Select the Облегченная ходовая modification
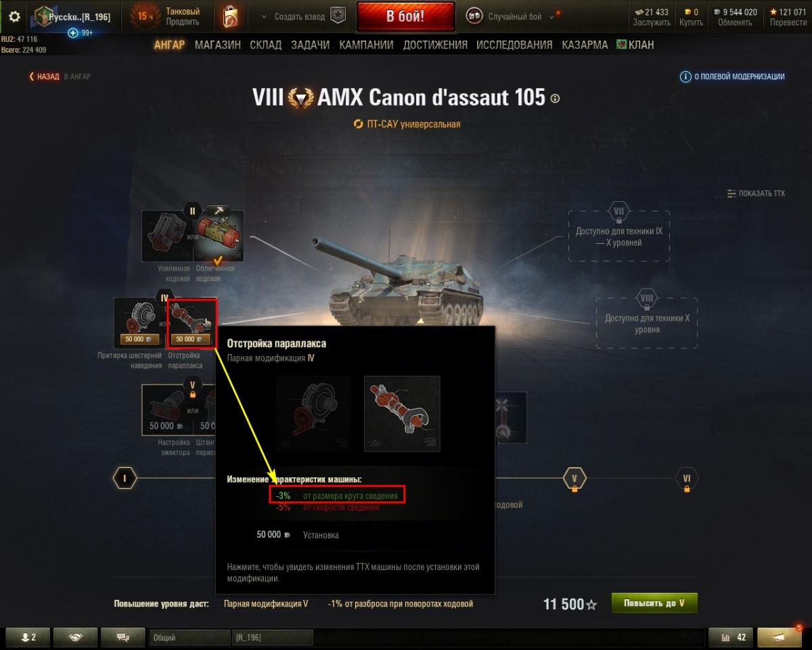Screen dimensions: 812x650 [219, 236]
